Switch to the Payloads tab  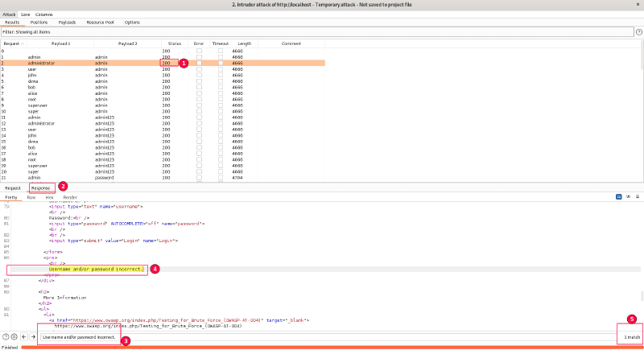point(68,22)
